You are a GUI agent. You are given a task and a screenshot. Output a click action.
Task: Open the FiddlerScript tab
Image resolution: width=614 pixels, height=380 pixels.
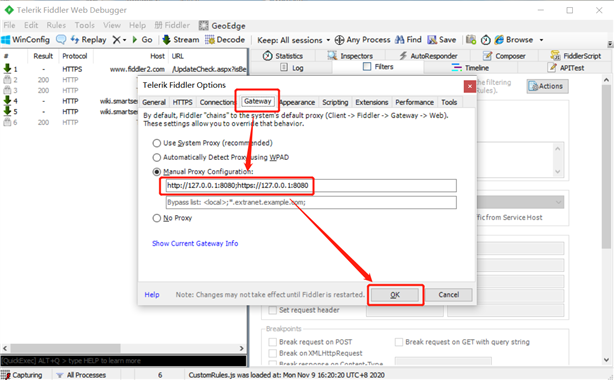576,56
